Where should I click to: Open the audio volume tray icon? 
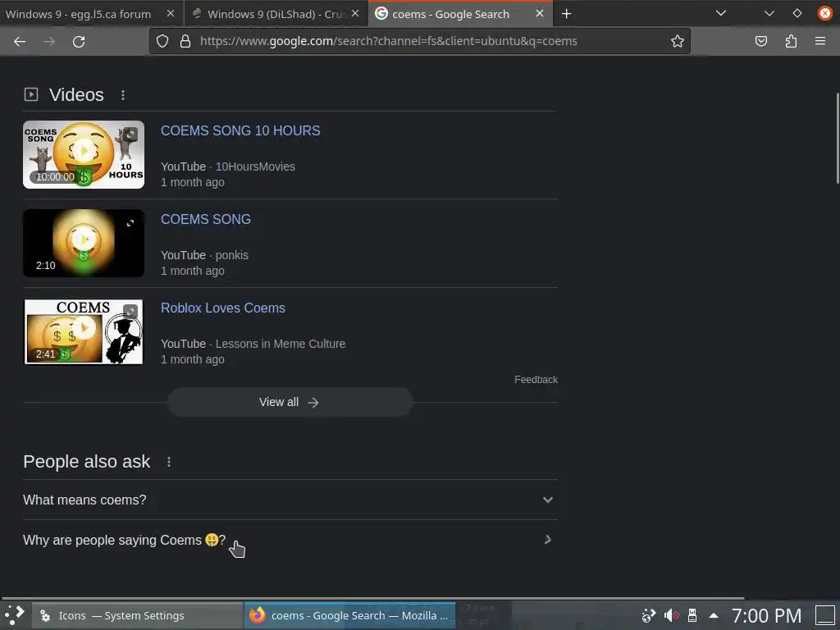(x=672, y=615)
